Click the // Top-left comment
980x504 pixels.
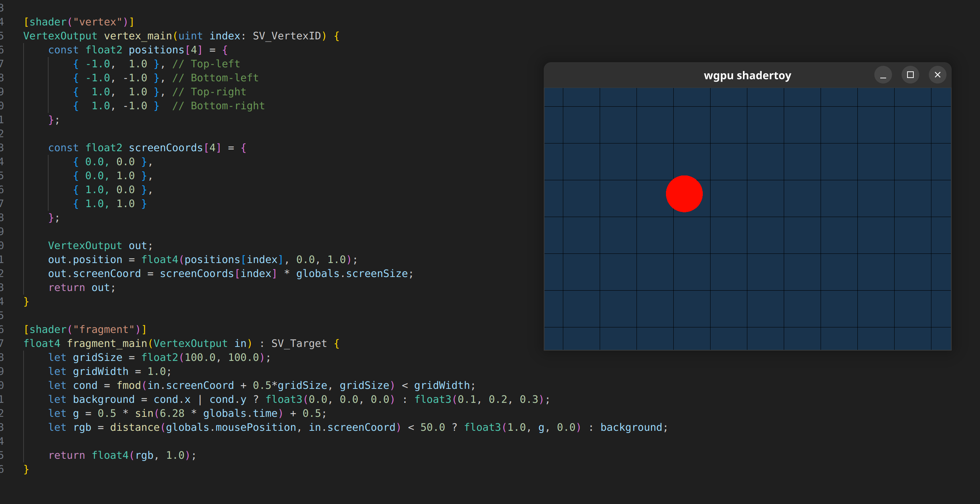pos(206,64)
